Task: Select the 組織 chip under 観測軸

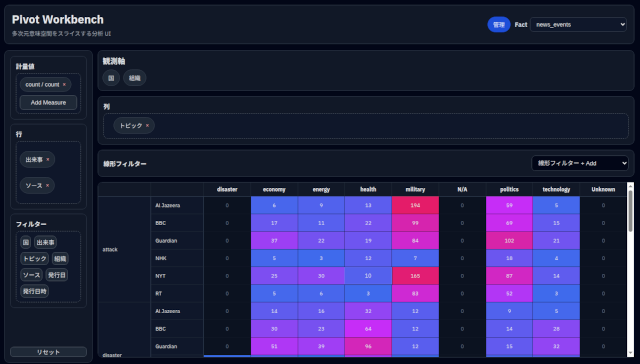Action: tap(135, 78)
